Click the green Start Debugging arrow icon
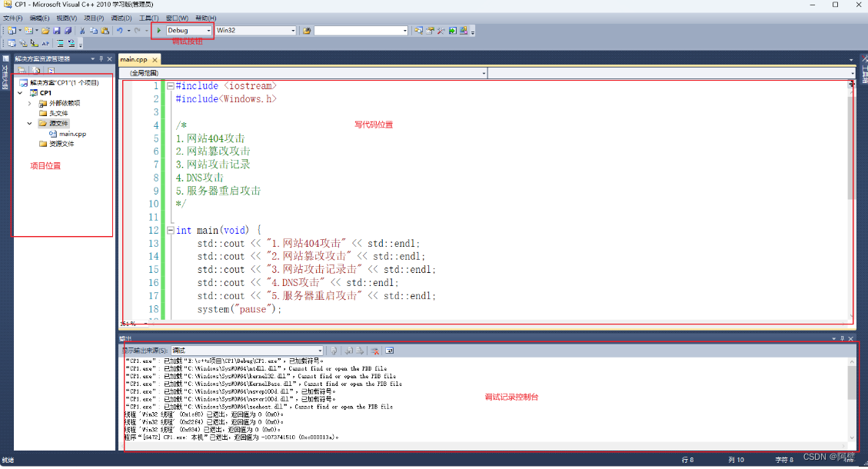The width and height of the screenshot is (868, 469). 158,31
